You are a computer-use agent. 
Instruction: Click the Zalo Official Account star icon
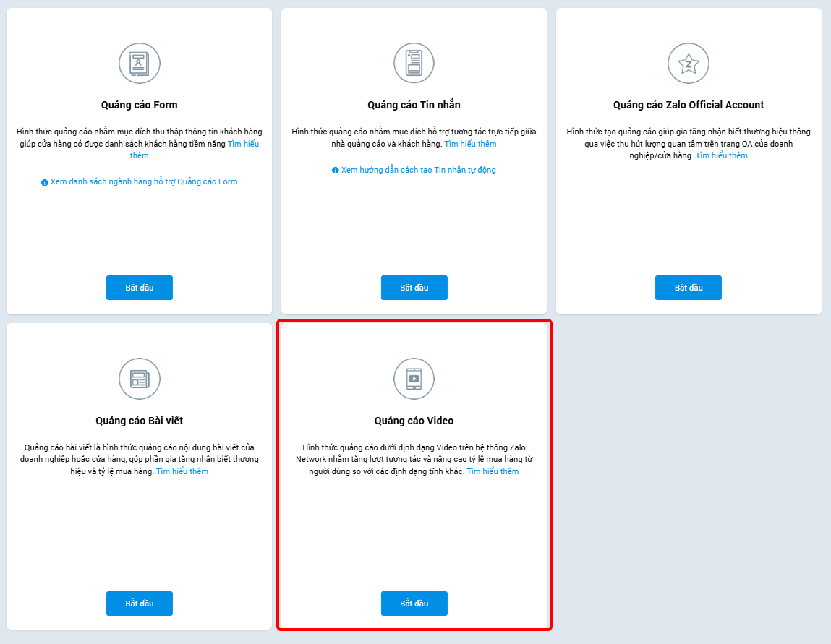click(689, 64)
